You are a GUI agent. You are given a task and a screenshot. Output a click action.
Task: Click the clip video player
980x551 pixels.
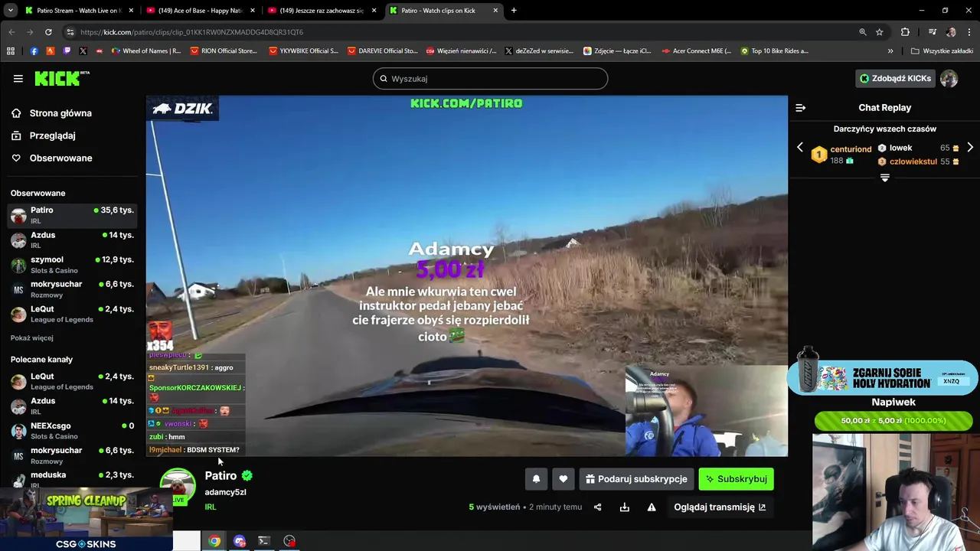tap(466, 275)
